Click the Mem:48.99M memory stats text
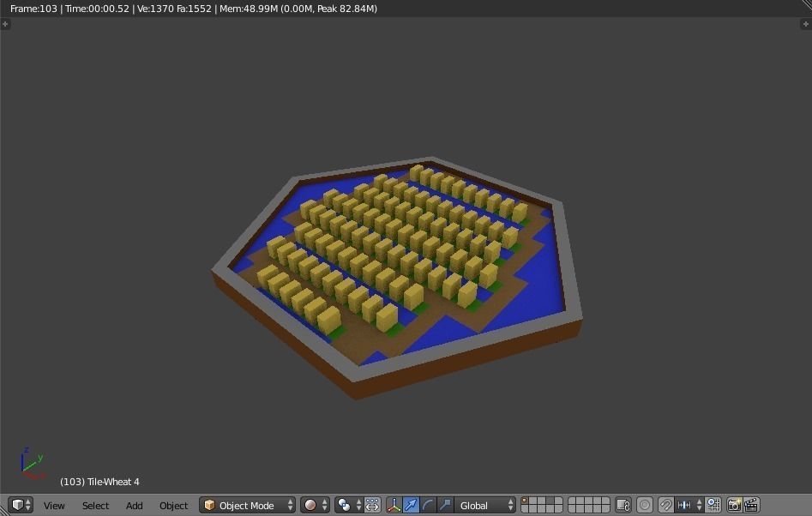Viewport: 812px width, 516px height. pos(298,9)
